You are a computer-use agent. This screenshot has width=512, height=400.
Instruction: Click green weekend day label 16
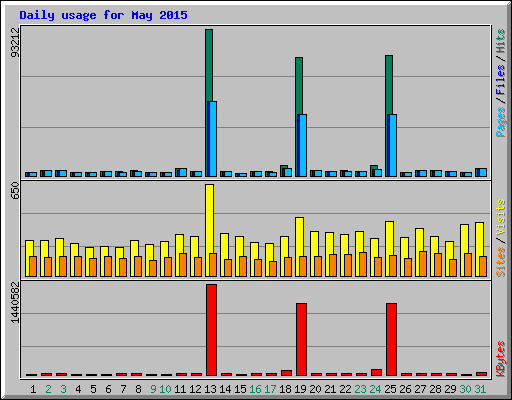point(255,389)
